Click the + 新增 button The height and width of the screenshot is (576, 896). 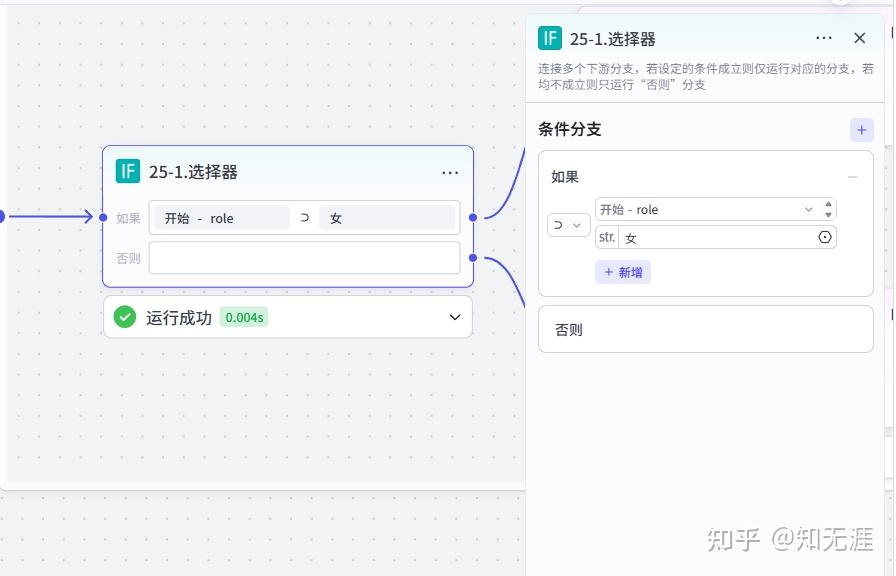coord(623,273)
